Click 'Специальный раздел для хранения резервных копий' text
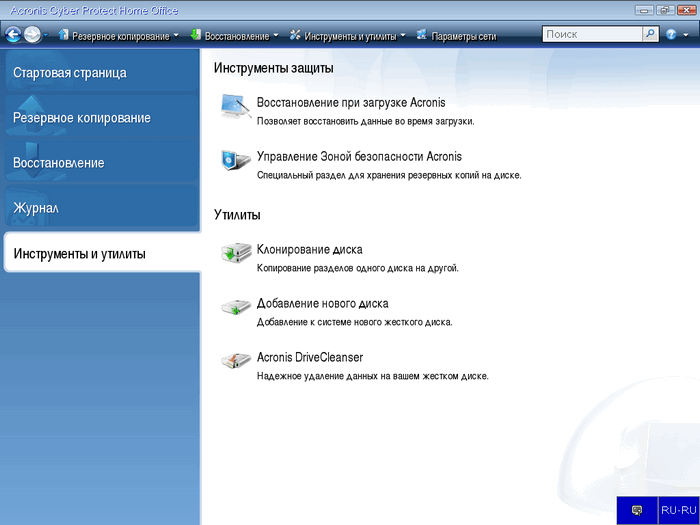 [x=389, y=175]
